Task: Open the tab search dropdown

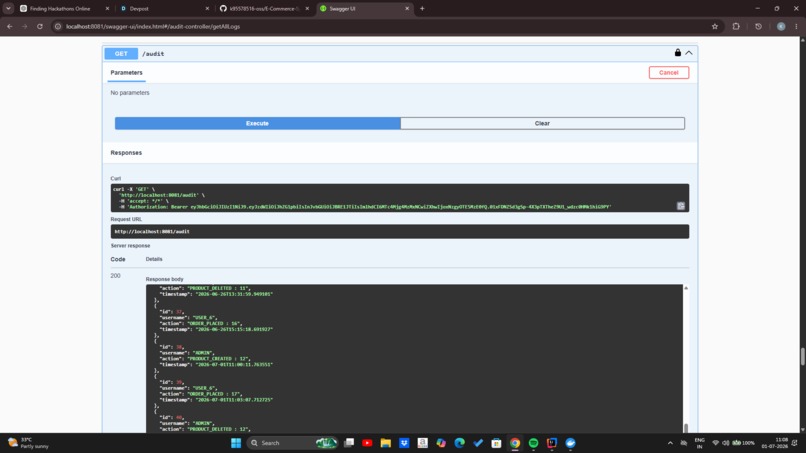Action: tap(8, 9)
